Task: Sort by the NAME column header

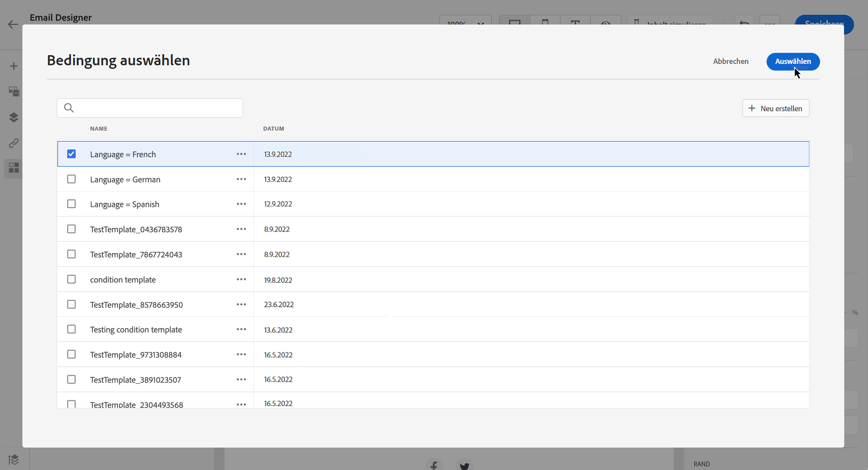Action: click(x=99, y=128)
